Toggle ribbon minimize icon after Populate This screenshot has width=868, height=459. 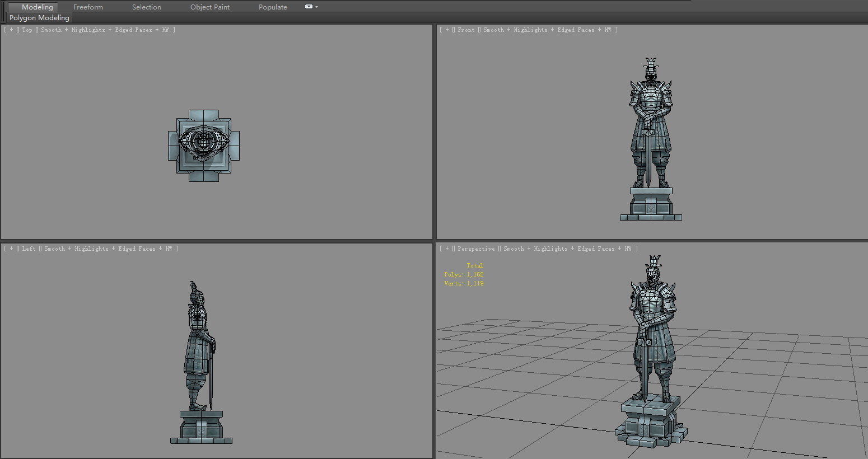tap(309, 7)
